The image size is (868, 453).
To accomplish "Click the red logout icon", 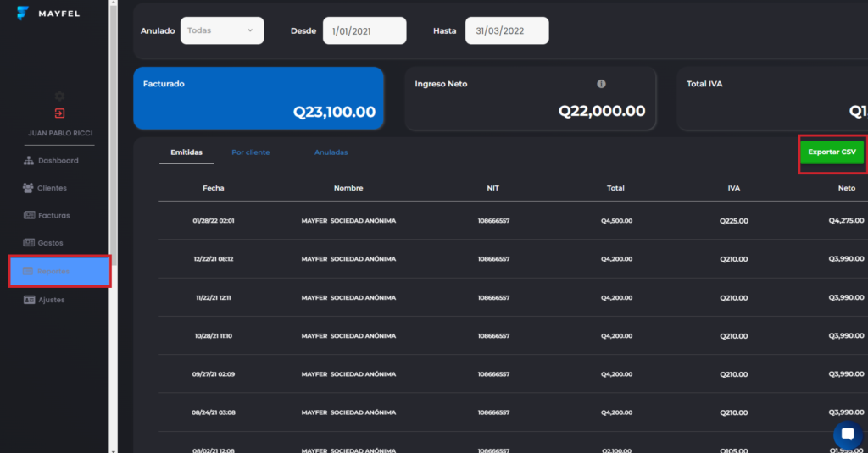I will click(59, 113).
